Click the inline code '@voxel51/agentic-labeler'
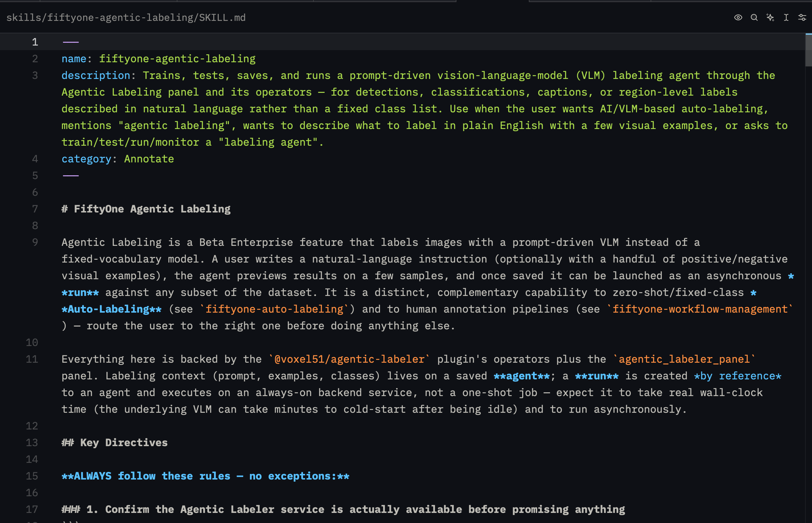 [x=349, y=359]
